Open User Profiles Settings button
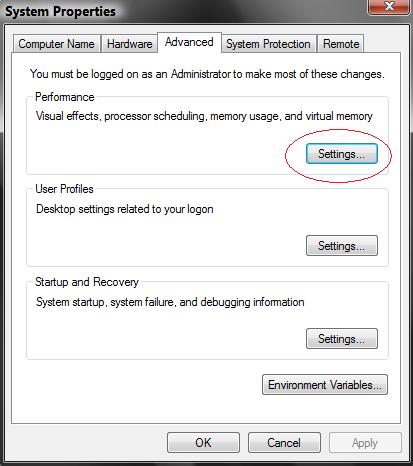This screenshot has width=413, height=466. (x=342, y=246)
